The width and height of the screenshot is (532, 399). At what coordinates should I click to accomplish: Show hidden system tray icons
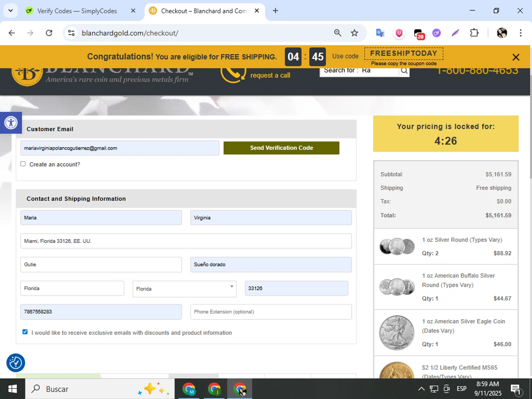coord(421,389)
